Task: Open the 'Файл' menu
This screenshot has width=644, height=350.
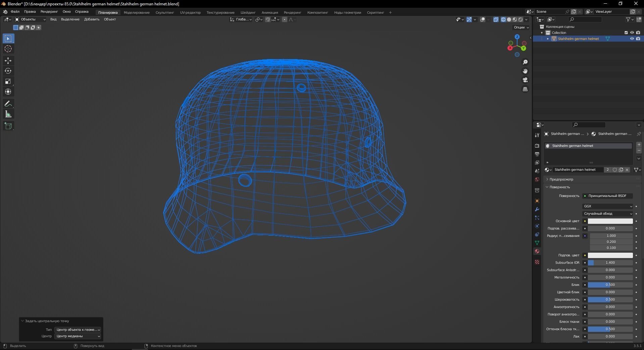Action: (15, 12)
